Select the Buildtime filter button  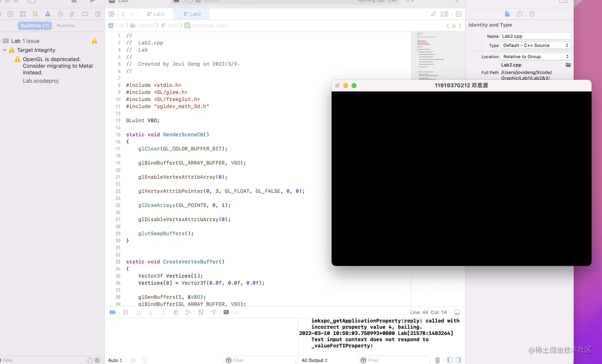(x=35, y=25)
